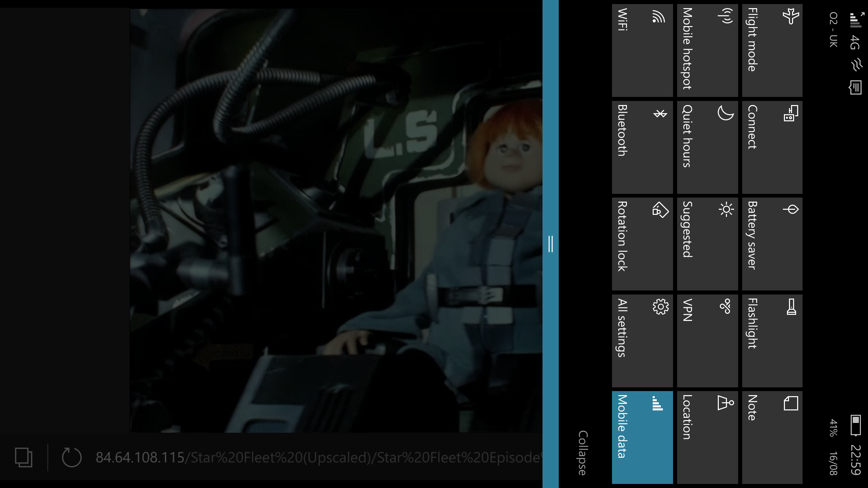This screenshot has width=868, height=488.
Task: Tap the action center drag handle
Action: pos(551,244)
